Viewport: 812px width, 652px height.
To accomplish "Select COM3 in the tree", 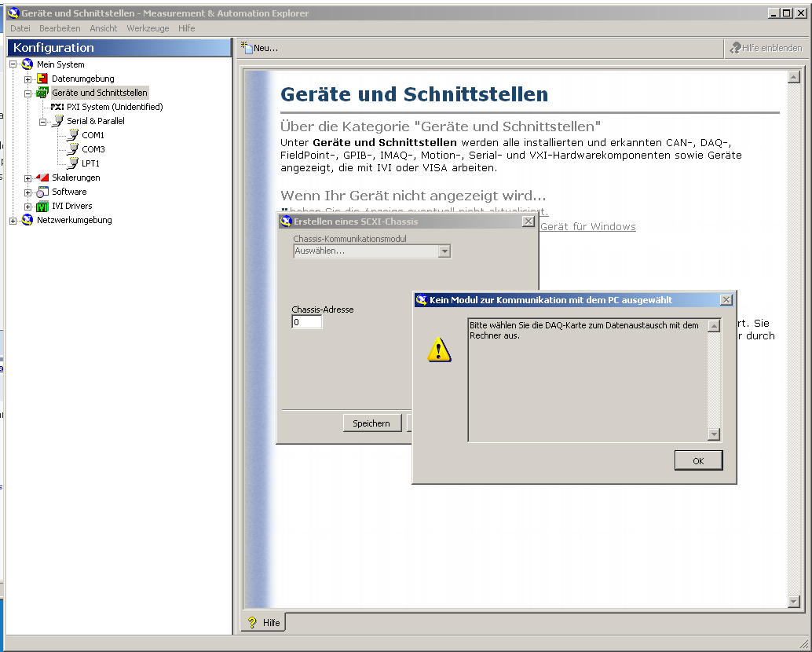I will (93, 149).
